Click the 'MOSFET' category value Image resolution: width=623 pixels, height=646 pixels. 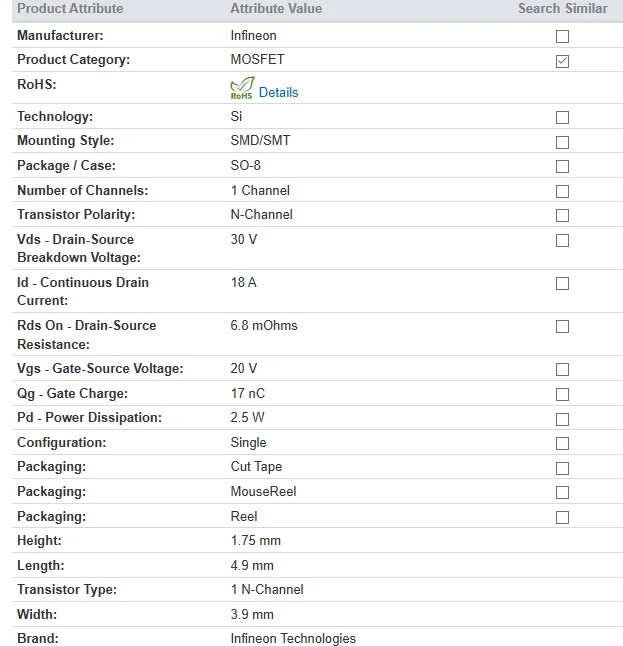(x=257, y=59)
